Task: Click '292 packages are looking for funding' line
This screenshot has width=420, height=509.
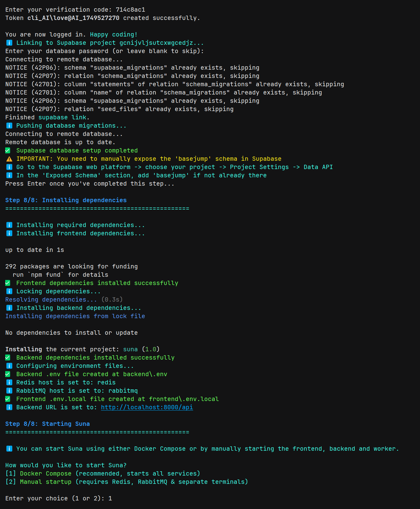Action: 72,266
